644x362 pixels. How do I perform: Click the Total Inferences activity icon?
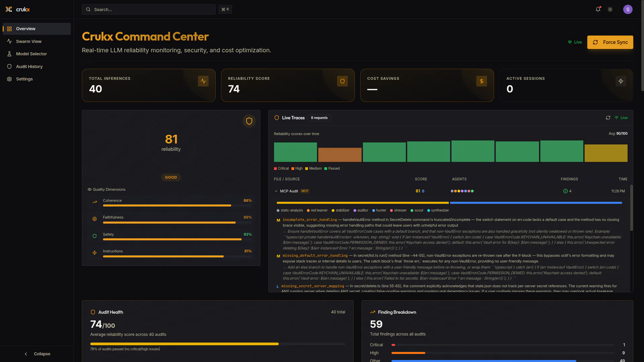click(203, 81)
